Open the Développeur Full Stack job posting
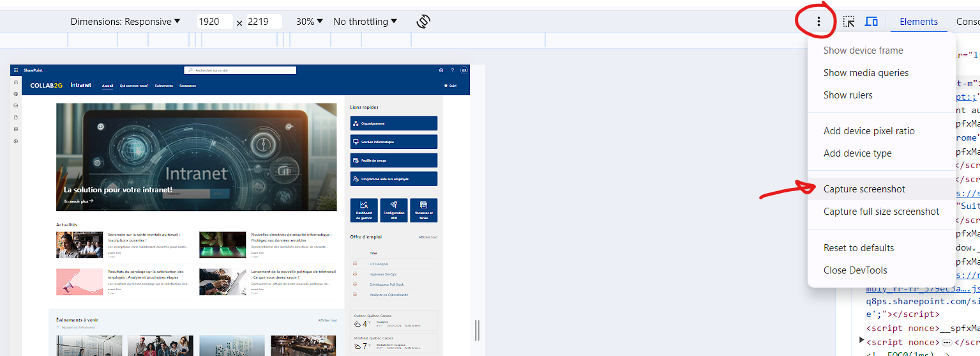Image resolution: width=980 pixels, height=356 pixels. (386, 284)
